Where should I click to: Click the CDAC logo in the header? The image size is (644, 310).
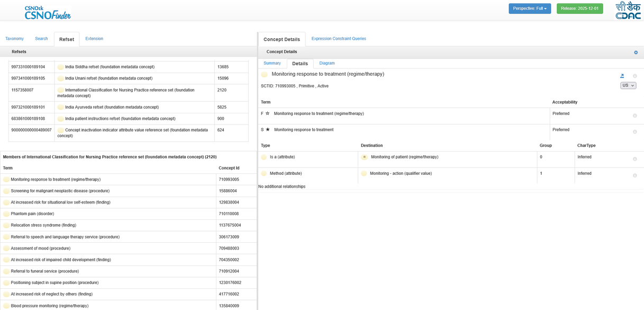point(628,10)
